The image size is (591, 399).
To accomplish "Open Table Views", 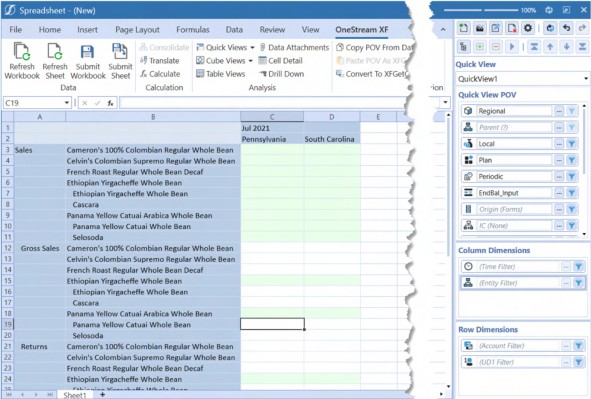I will coord(221,74).
